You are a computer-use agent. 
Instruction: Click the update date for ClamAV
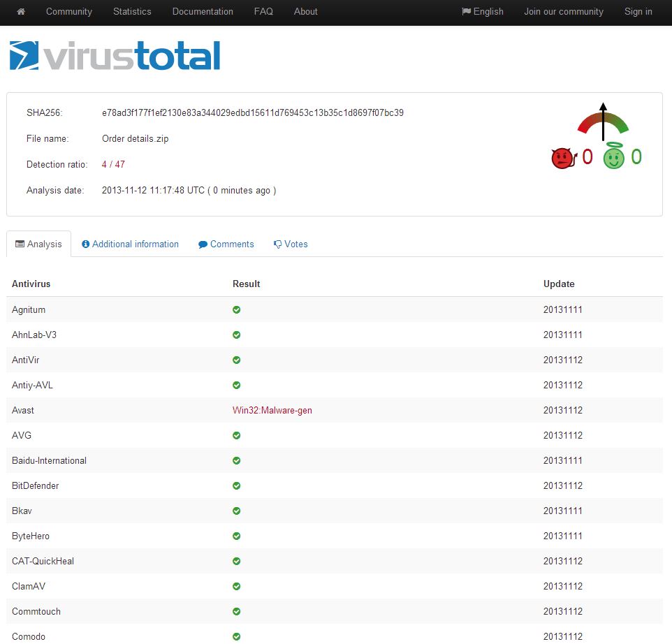point(563,586)
